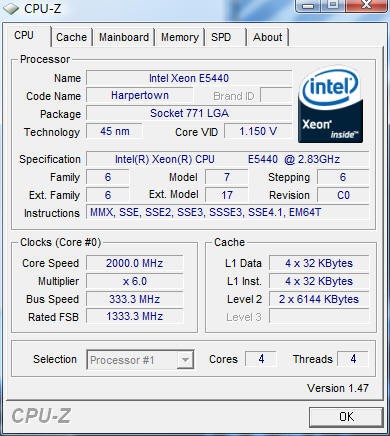Click the Core Speed value 2000.0 MHz

pos(135,263)
